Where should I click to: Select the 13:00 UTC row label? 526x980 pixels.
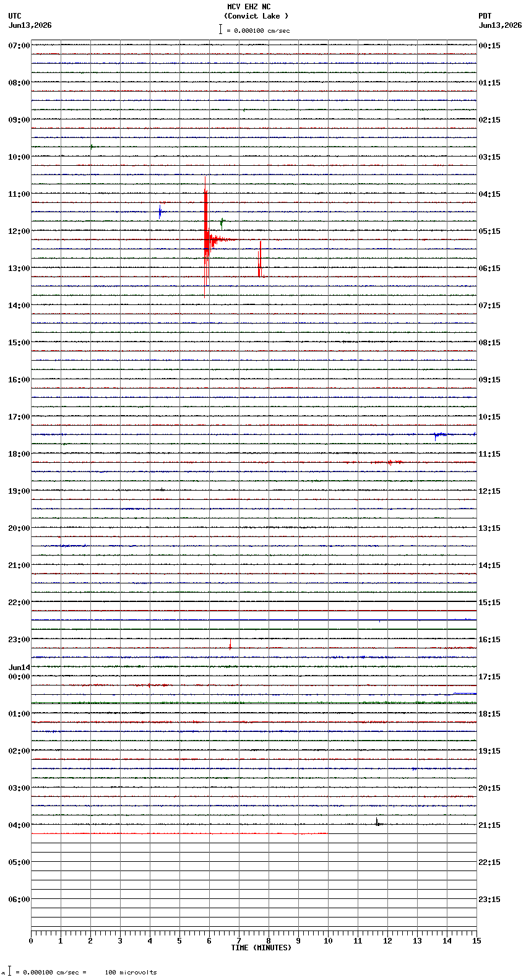click(x=19, y=269)
